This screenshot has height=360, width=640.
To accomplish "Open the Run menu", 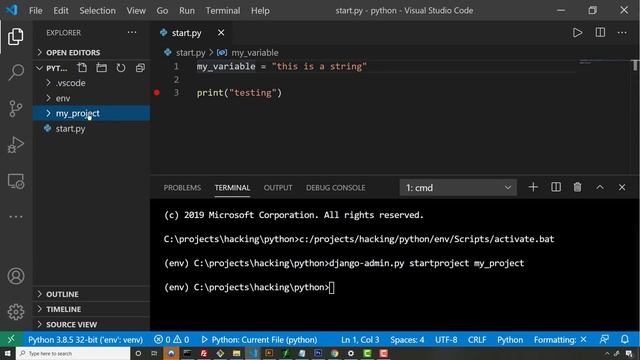I will 187,11.
